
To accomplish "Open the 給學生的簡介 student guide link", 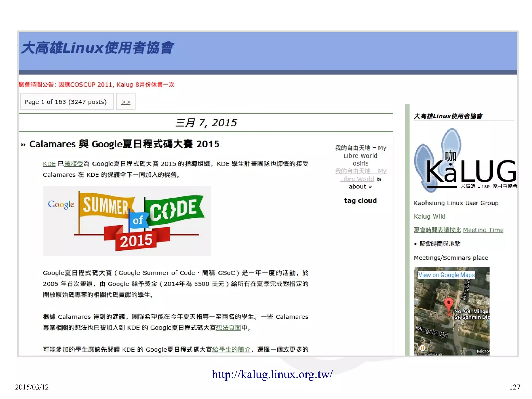I will coord(232,350).
